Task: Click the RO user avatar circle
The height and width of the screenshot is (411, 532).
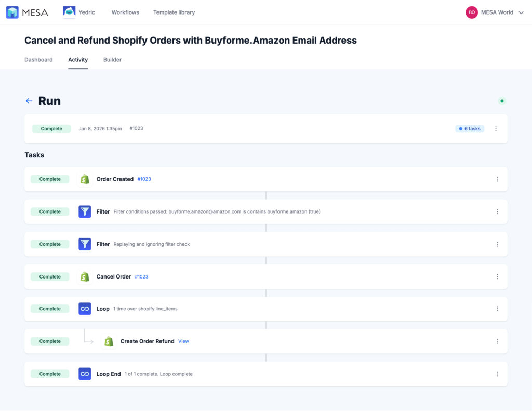Action: (x=472, y=12)
